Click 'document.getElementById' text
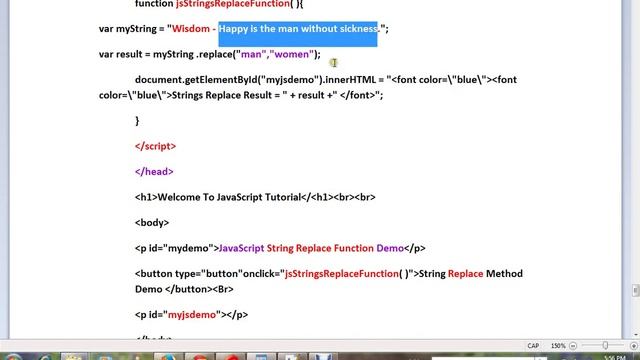This screenshot has width=640, height=360. [x=196, y=80]
